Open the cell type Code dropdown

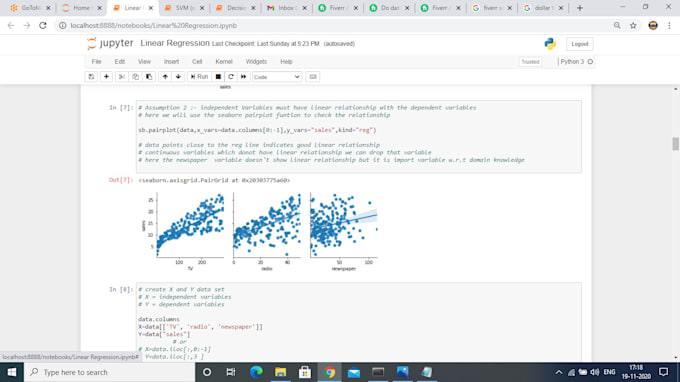click(x=277, y=77)
